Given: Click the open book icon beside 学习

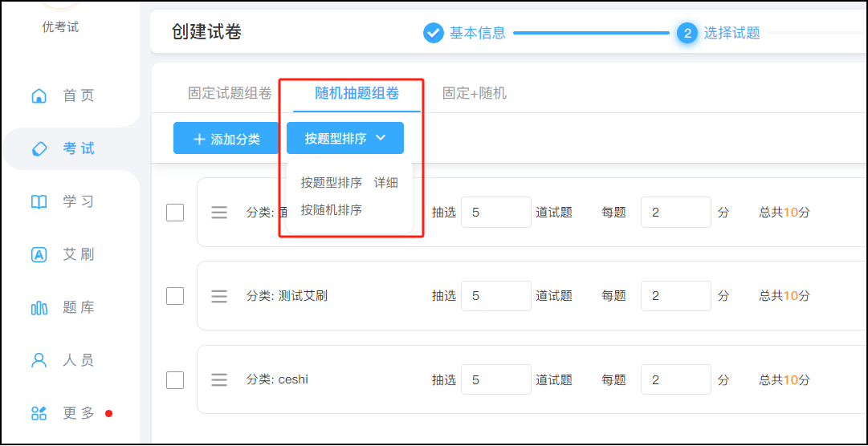Looking at the screenshot, I should (39, 202).
